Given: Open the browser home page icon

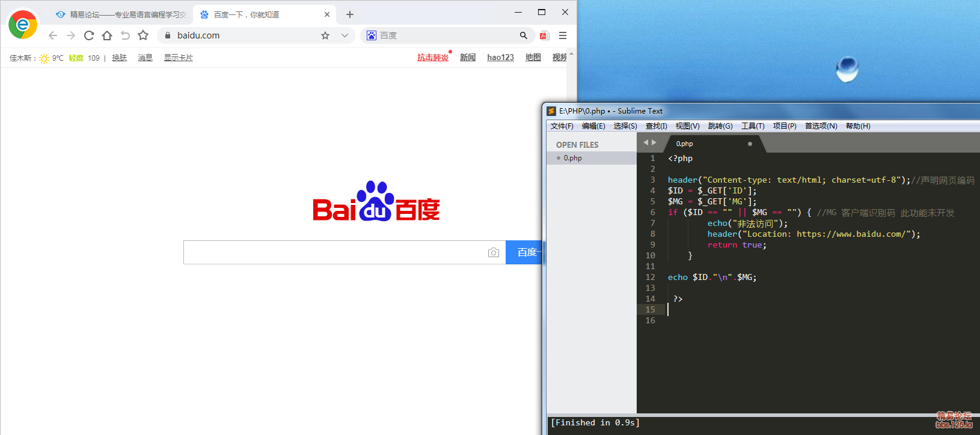Looking at the screenshot, I should pos(107,35).
